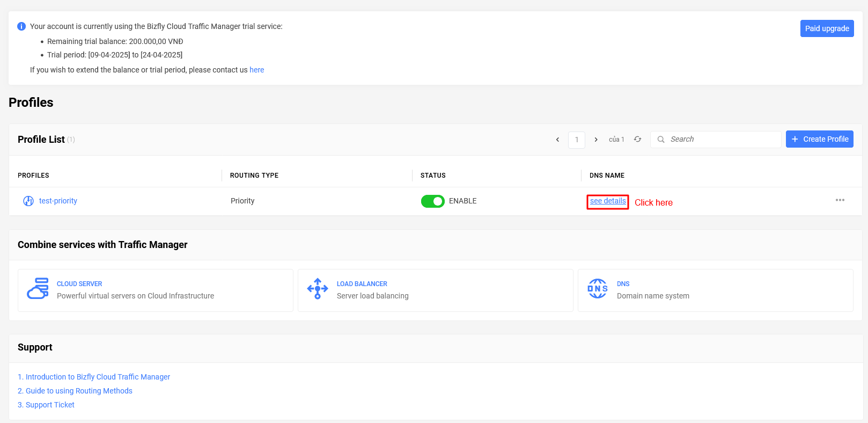The image size is (868, 423).
Task: Click the 'Trial period' date line
Action: [x=115, y=55]
